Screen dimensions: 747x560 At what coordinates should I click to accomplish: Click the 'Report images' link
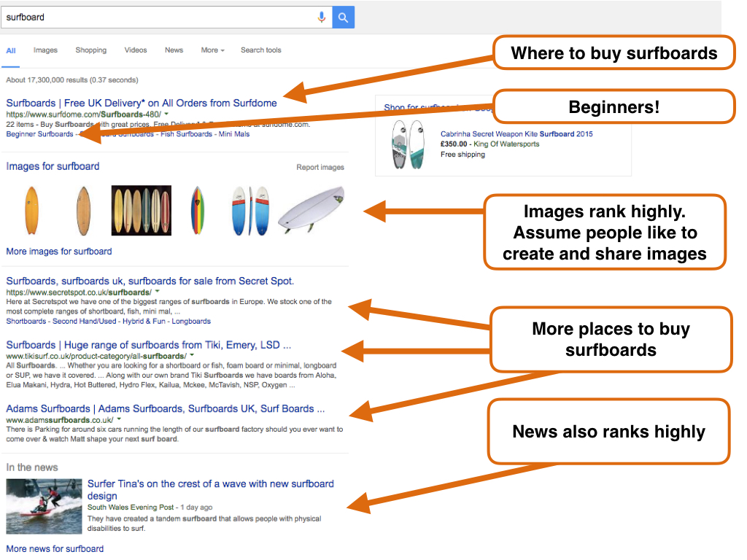pos(320,167)
